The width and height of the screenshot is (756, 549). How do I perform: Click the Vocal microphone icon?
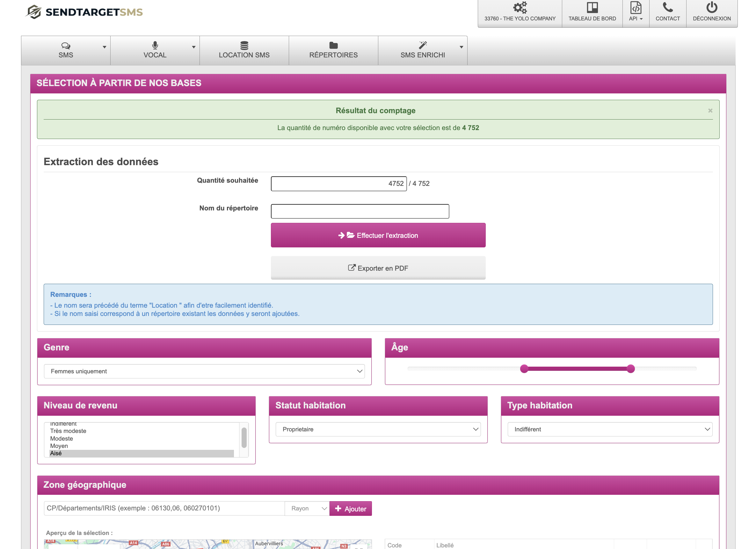coord(155,45)
